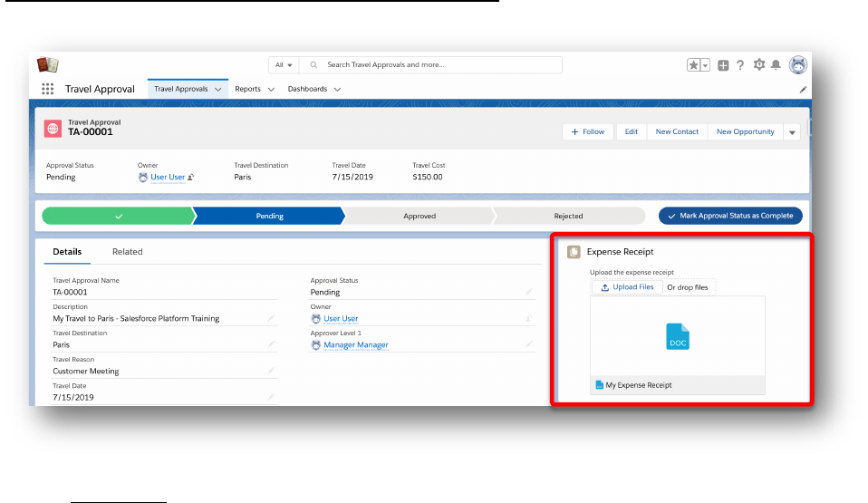
Task: Click the pencil icon to edit navigation
Action: 803,89
